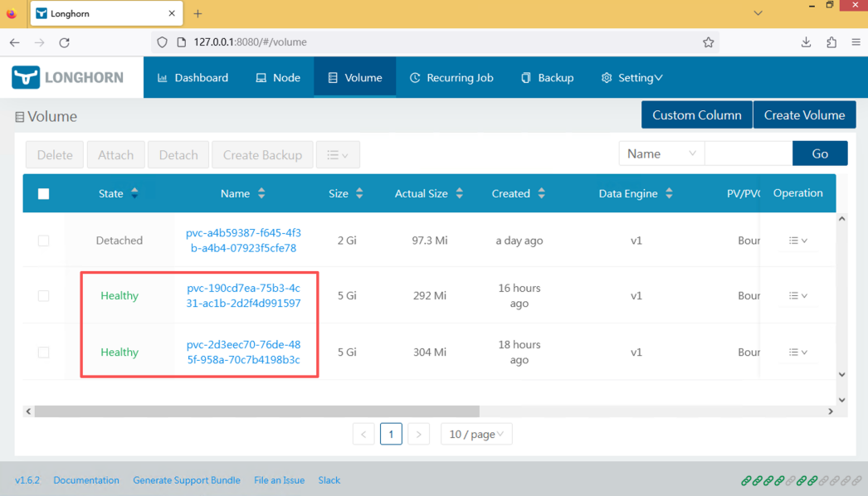
Task: Open volume link pvc-190cd7ea-75b3-4c31
Action: click(244, 295)
